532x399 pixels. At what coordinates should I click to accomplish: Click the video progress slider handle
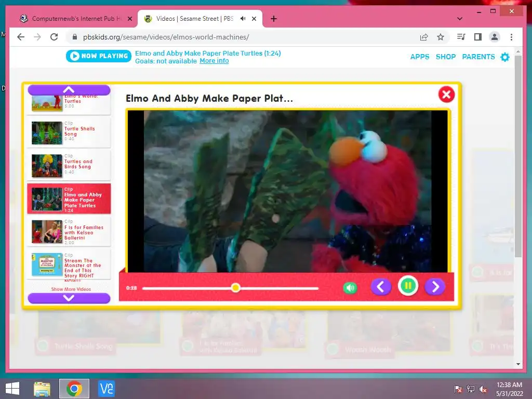point(235,288)
